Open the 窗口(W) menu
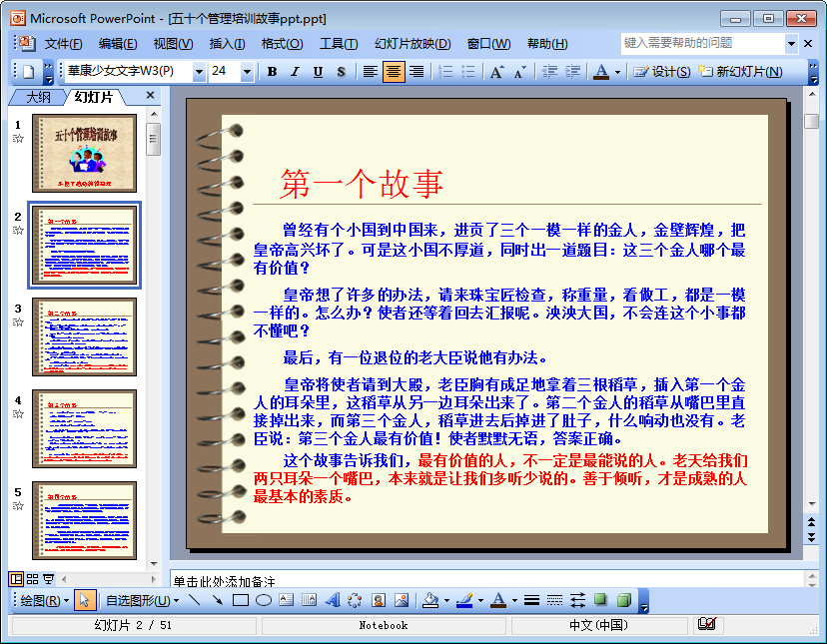827x644 pixels. (489, 44)
